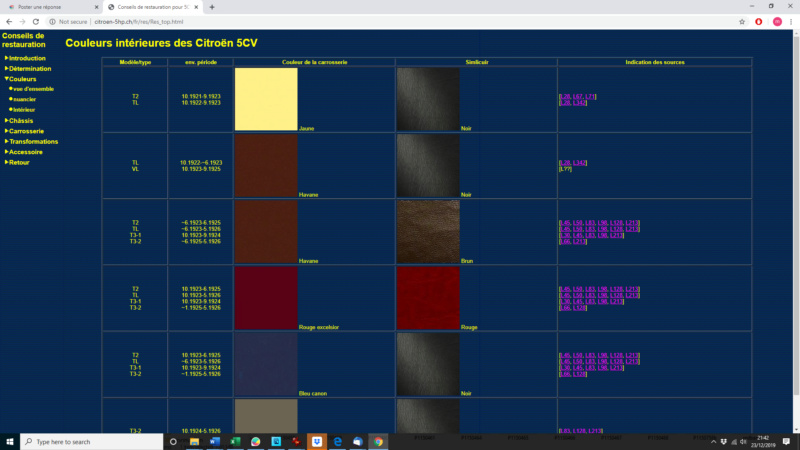This screenshot has width=800, height=450.
Task: Open the Windows Start menu
Action: [10, 441]
